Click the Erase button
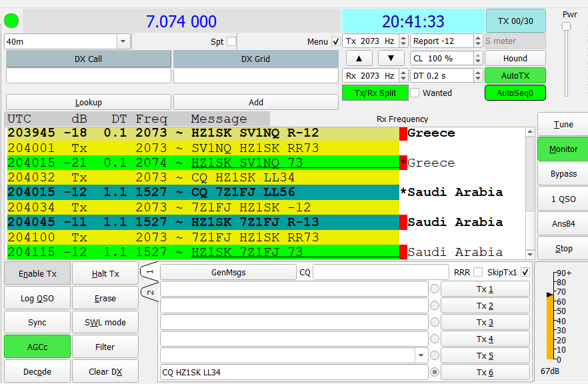 (x=105, y=298)
